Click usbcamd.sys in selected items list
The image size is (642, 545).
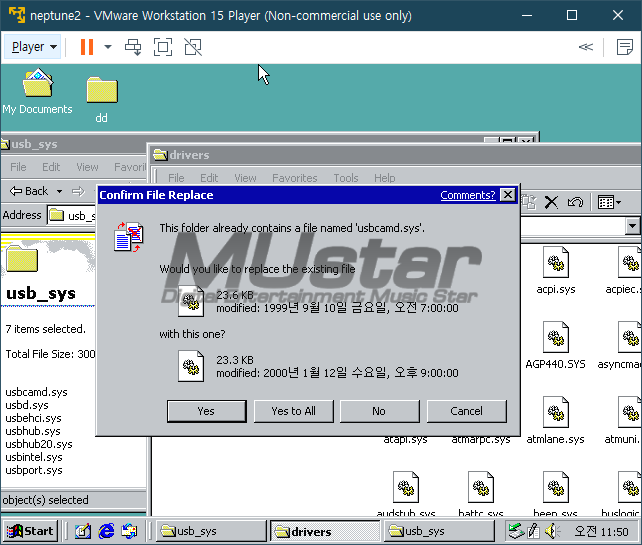pos(36,392)
